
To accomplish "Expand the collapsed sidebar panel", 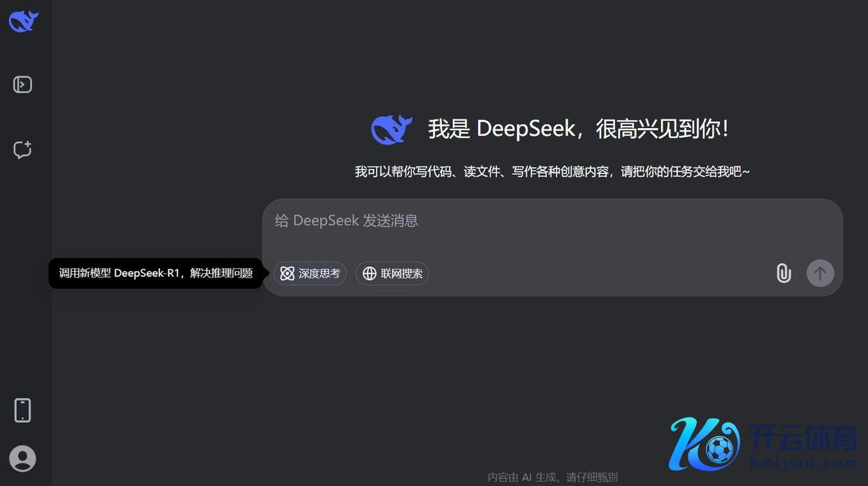I will [x=23, y=85].
